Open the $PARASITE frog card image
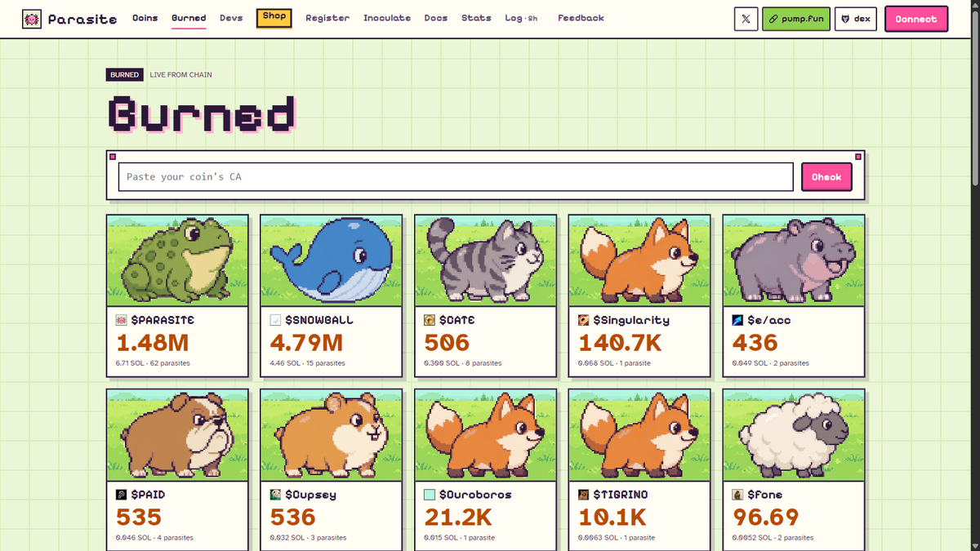980x551 pixels. (177, 260)
